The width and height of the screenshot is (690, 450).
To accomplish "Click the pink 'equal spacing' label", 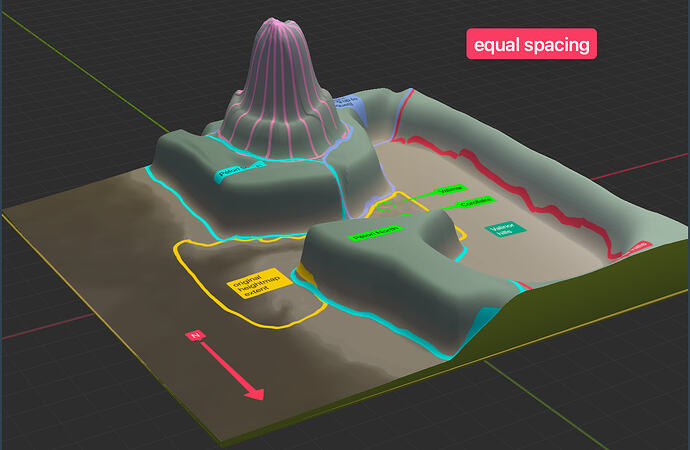I will [532, 44].
